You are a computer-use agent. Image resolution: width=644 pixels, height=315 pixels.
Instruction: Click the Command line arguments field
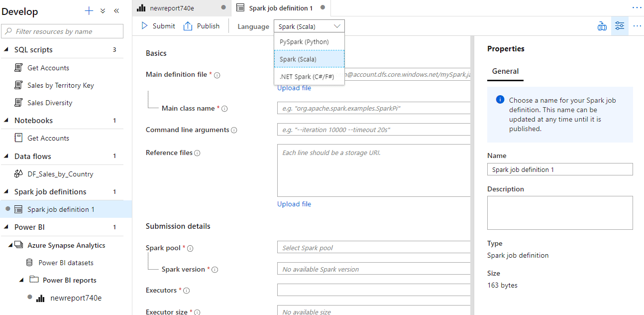click(x=373, y=130)
